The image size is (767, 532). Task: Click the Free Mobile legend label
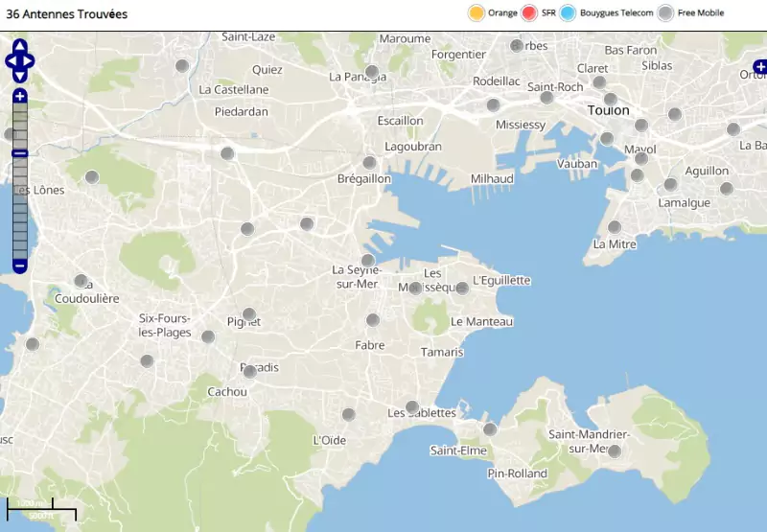[x=701, y=13]
